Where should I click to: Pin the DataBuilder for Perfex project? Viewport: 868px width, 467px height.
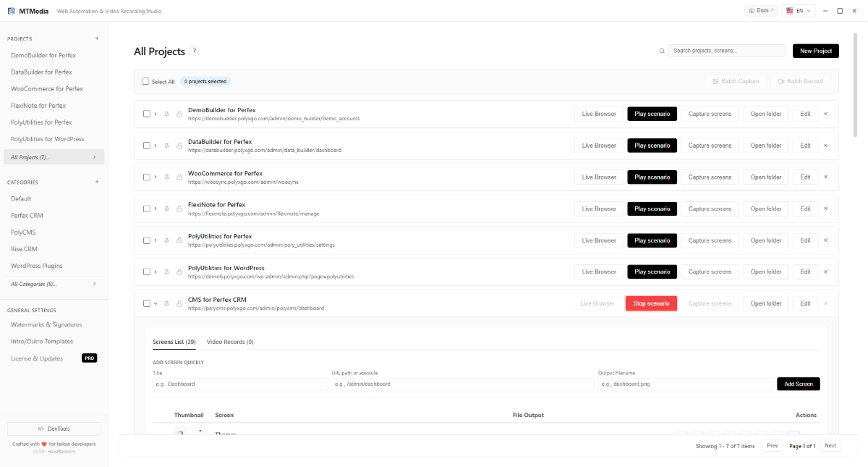click(x=166, y=146)
